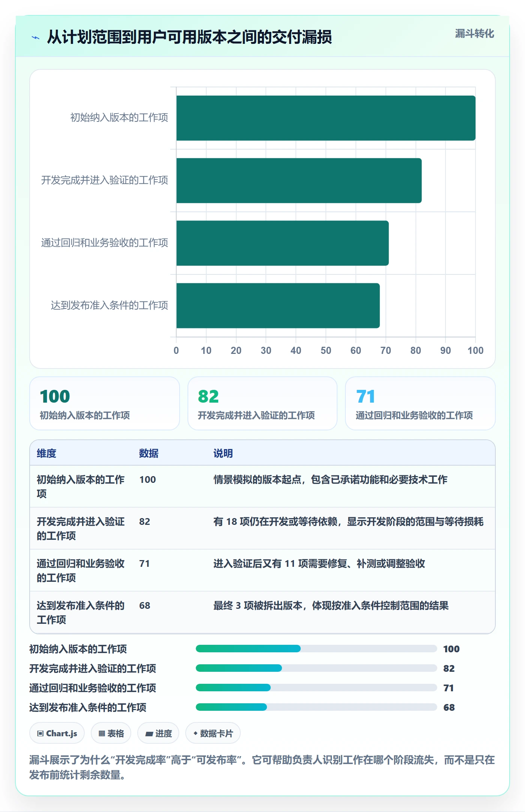The image size is (525, 812).
Task: Click the description starting with 有 18 项仍在开发
Action: [x=348, y=521]
